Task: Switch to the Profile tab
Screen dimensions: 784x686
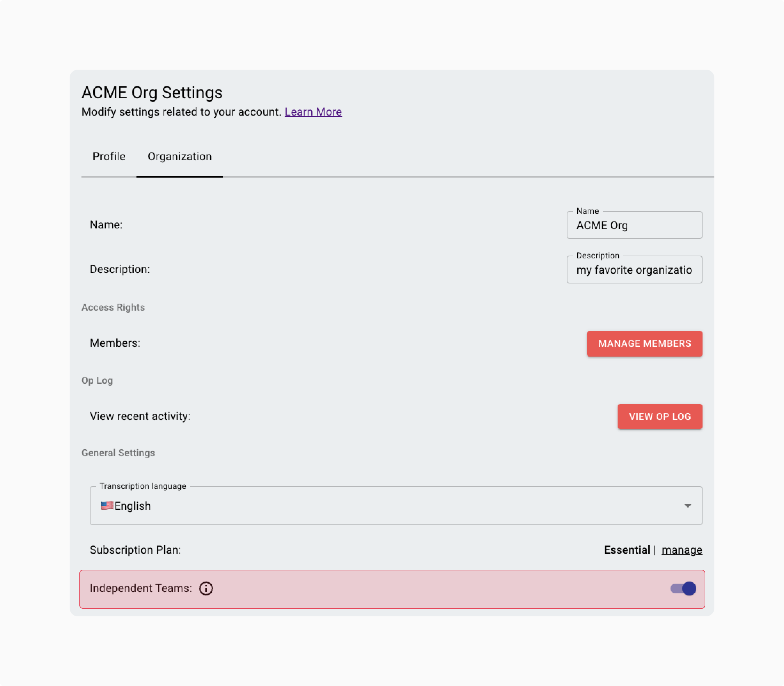Action: point(109,156)
